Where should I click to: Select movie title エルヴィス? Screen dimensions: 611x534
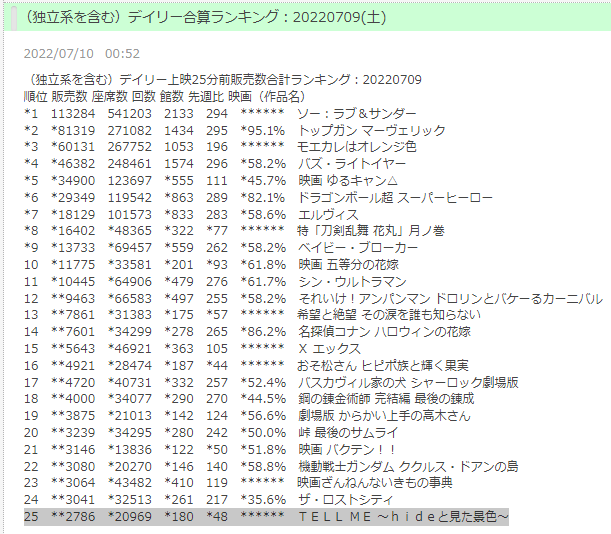tap(328, 214)
